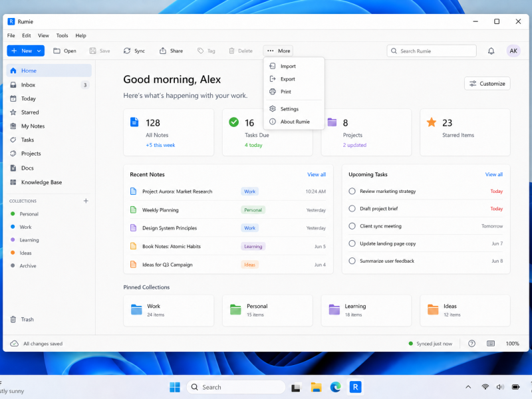532x399 pixels.
Task: Open the View menu
Action: tap(43, 35)
